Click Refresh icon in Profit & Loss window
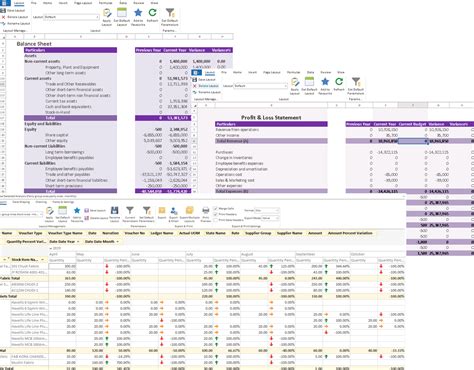This screenshot has width=474, height=370. pyautogui.click(x=339, y=82)
